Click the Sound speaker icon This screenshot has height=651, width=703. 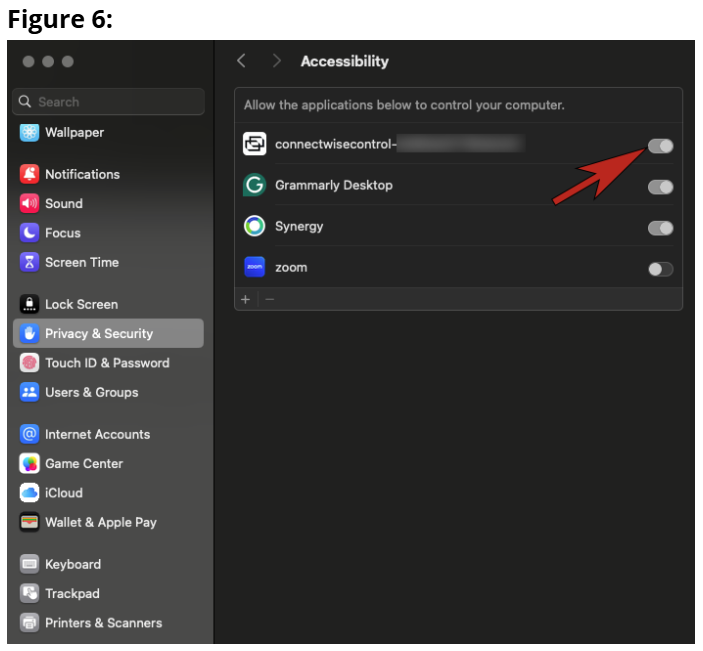(x=29, y=203)
